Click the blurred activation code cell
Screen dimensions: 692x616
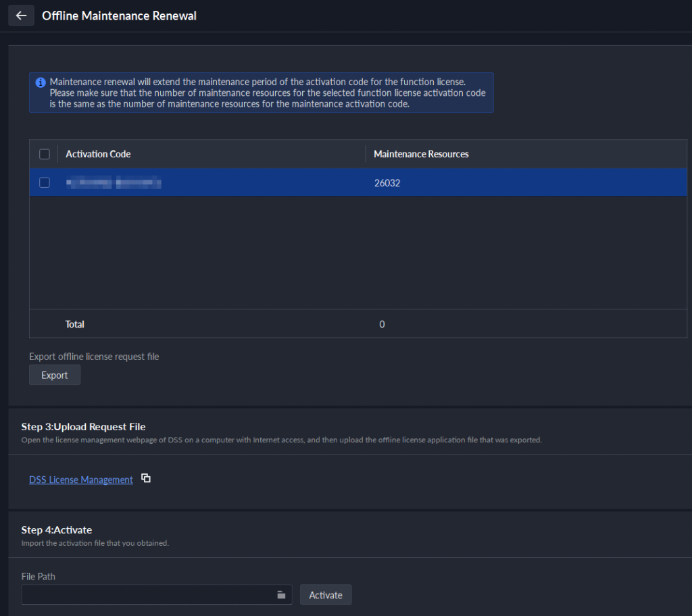click(114, 182)
